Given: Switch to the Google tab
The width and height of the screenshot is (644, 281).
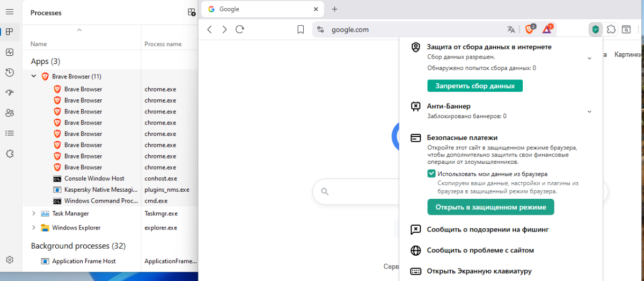Looking at the screenshot, I should 263,9.
